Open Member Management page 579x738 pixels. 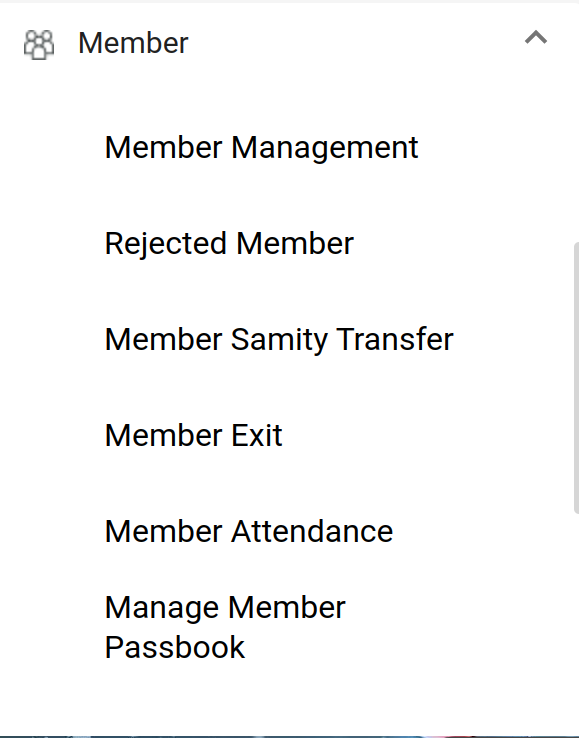[261, 147]
